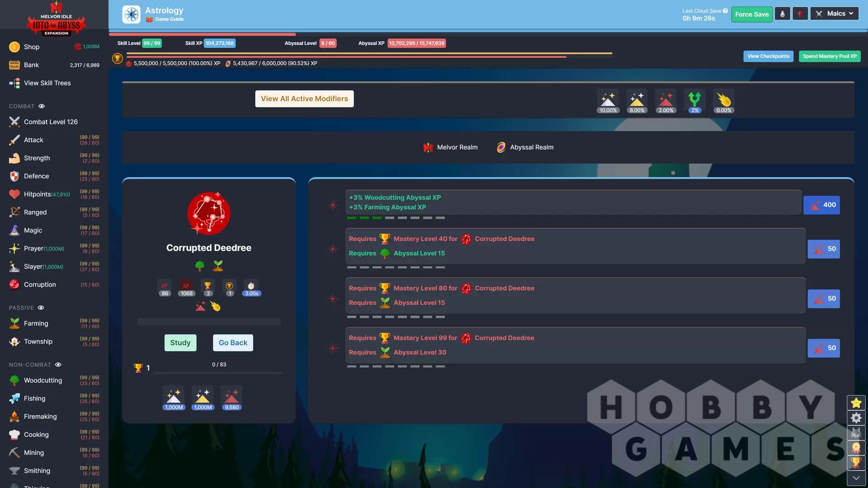Toggle Combat section visibility eye

[x=42, y=106]
